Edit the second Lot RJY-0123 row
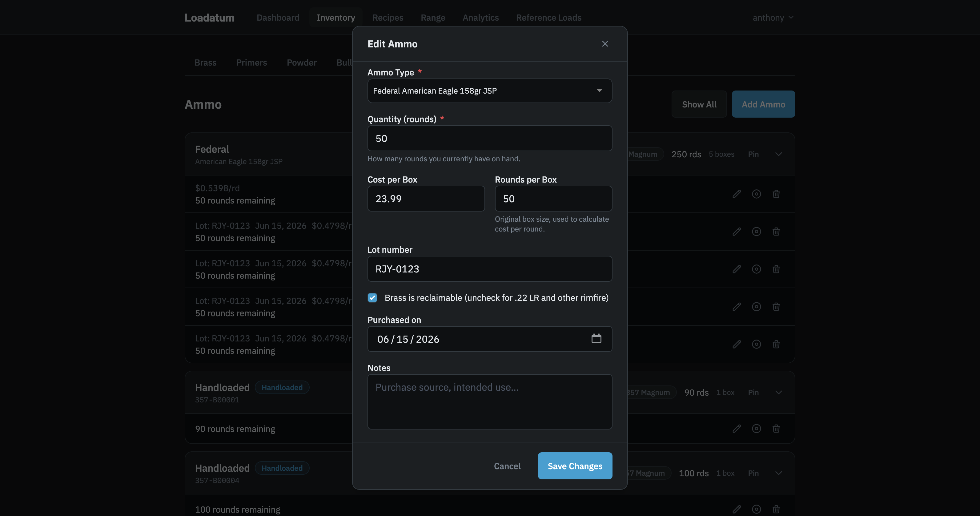Viewport: 980px width, 516px height. pyautogui.click(x=737, y=269)
